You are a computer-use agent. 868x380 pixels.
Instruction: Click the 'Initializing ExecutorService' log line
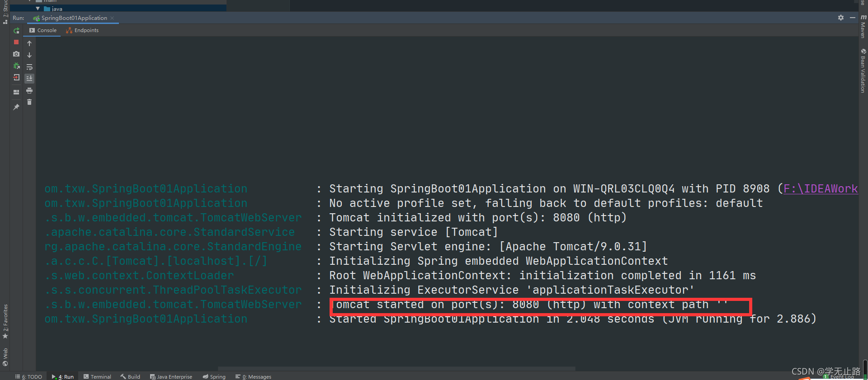click(511, 290)
